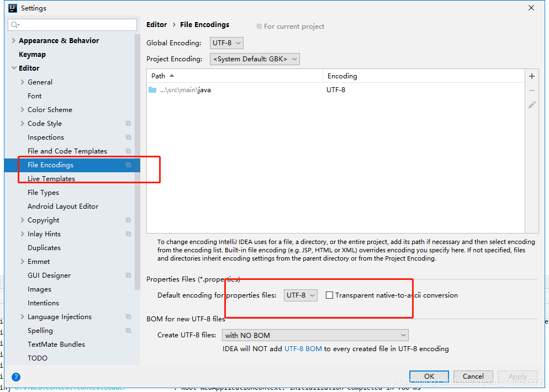Sort by the Path column header
The width and height of the screenshot is (549, 392).
[x=235, y=76]
